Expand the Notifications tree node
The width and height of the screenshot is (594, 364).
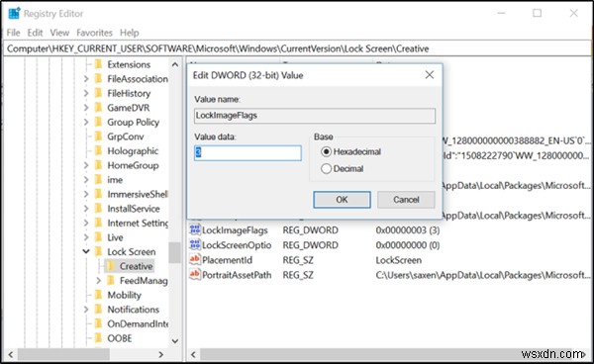[86, 310]
